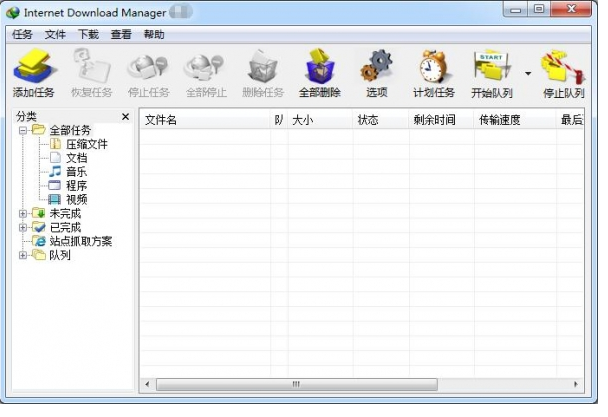Image resolution: width=608 pixels, height=417 pixels.
Task: Click the 删除任务 (Delete task) toolbar icon
Action: [263, 66]
